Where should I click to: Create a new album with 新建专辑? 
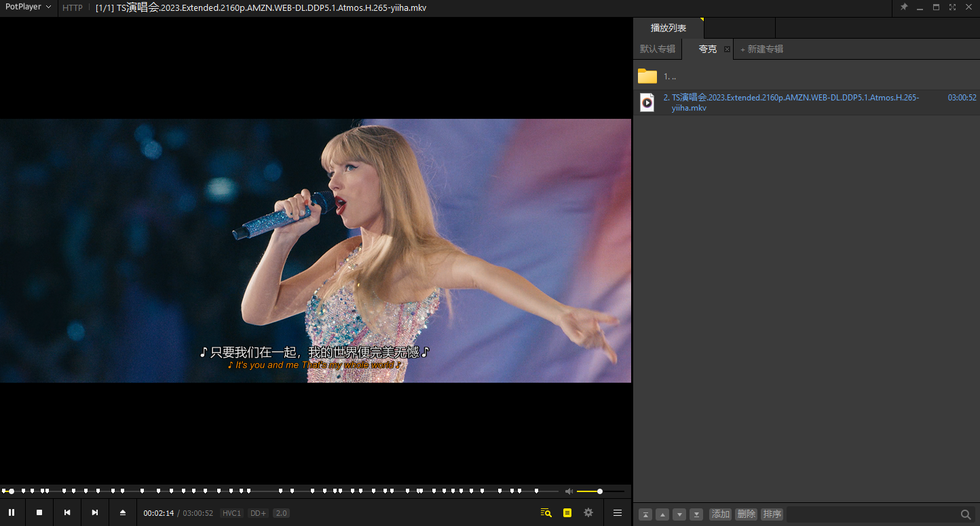(761, 49)
